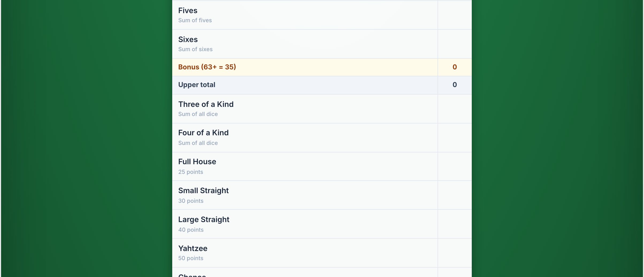Click the Yahtzee score cell
The image size is (644, 277).
click(x=455, y=253)
